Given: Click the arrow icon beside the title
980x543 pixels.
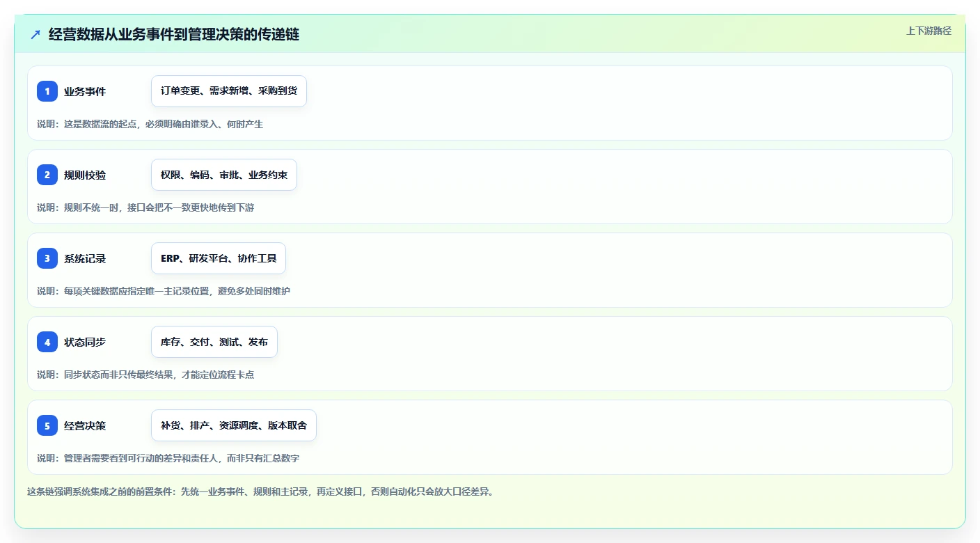Looking at the screenshot, I should click(x=35, y=34).
